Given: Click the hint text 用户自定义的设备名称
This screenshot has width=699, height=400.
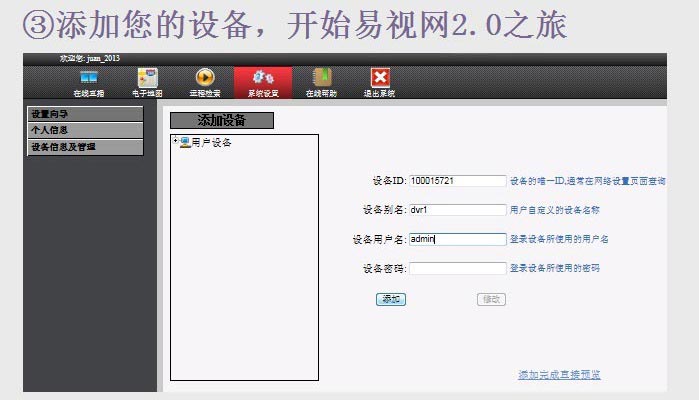Looking at the screenshot, I should [555, 210].
